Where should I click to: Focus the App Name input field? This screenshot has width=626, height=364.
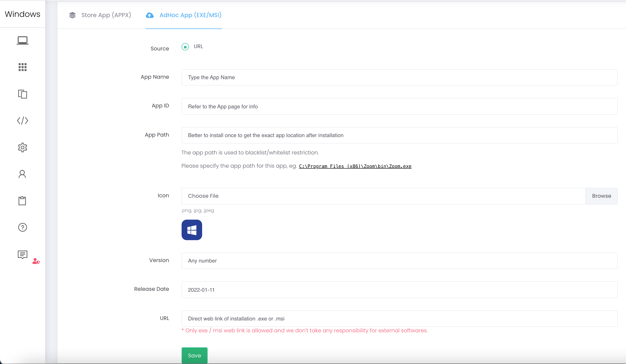(x=399, y=78)
